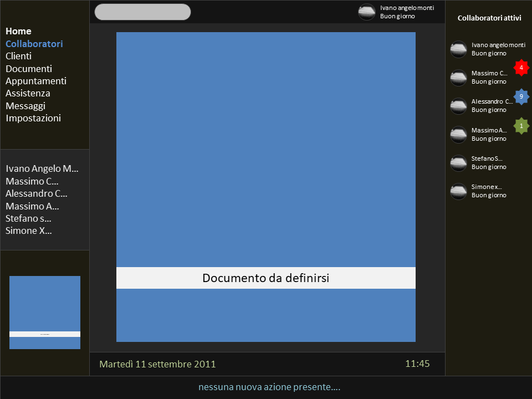Select Ivano Angelo M... in collaborator list
Screen dimensions: 532x399
[42, 168]
